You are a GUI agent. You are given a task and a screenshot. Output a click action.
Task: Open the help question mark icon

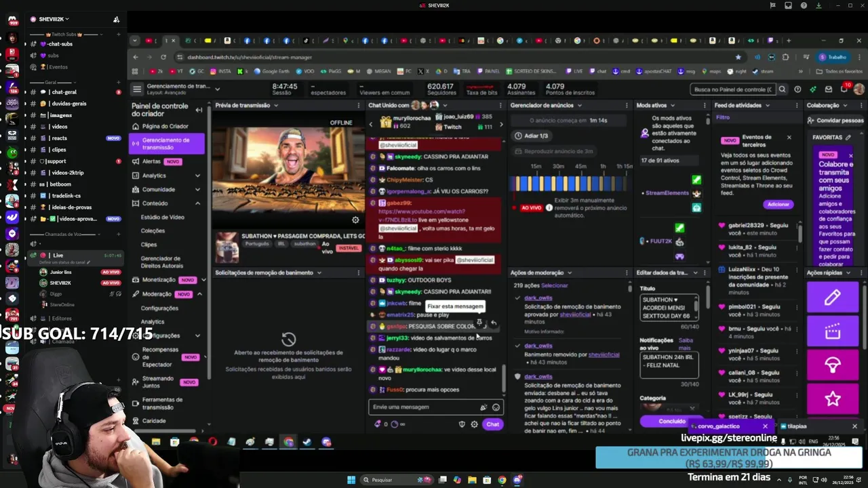pos(797,89)
